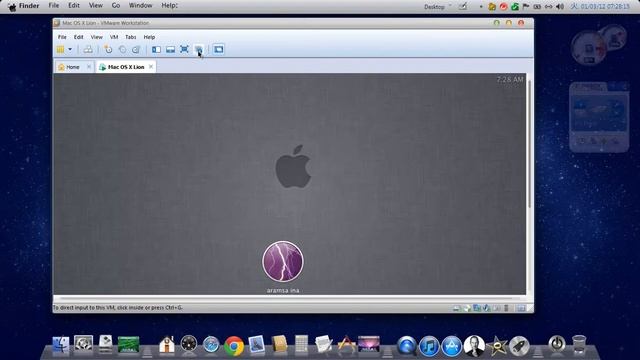The image size is (640, 360).
Task: Select the aramsa ina user avatar
Action: pos(283,261)
